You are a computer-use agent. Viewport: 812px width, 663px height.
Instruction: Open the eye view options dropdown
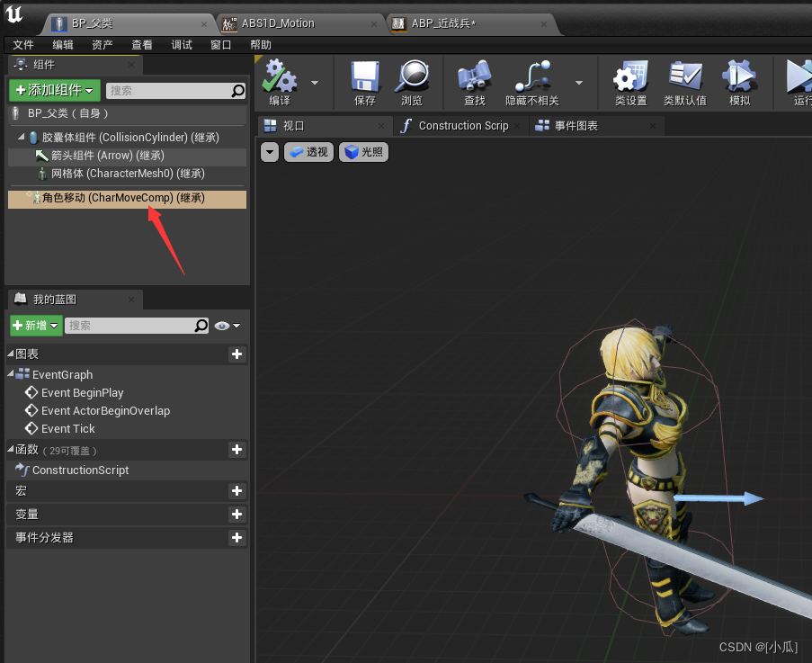click(228, 326)
